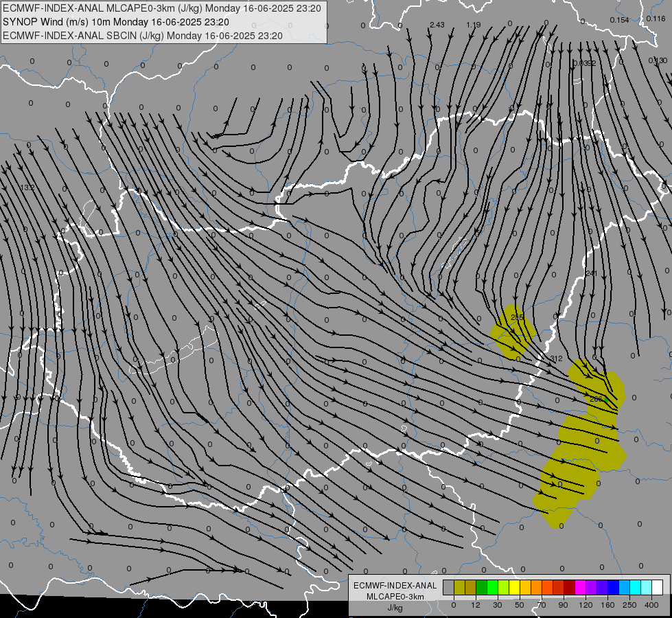Click the legend tick label '50'
Screen dimensions: 672x618
(520, 605)
